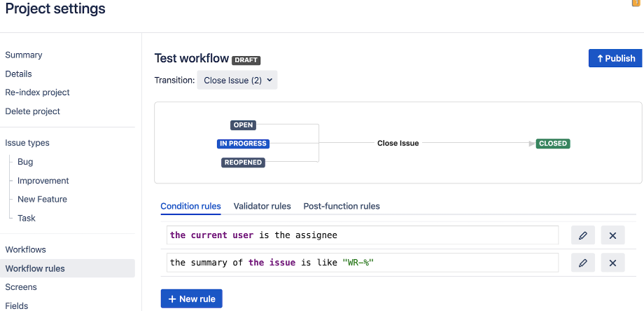Publish the draft workflow
The image size is (644, 311).
[616, 58]
